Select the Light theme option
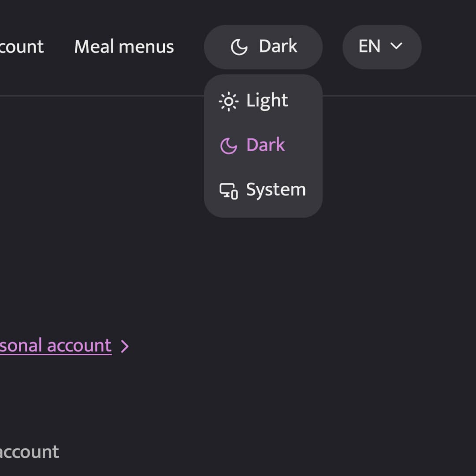476x476 pixels. pos(263,101)
